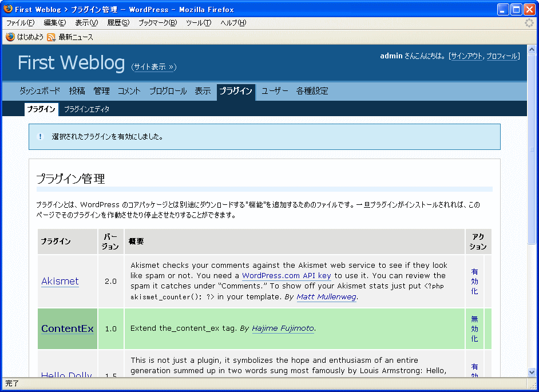
Task: Deactivate ContentEx with its 無効化 link
Action: (474, 328)
